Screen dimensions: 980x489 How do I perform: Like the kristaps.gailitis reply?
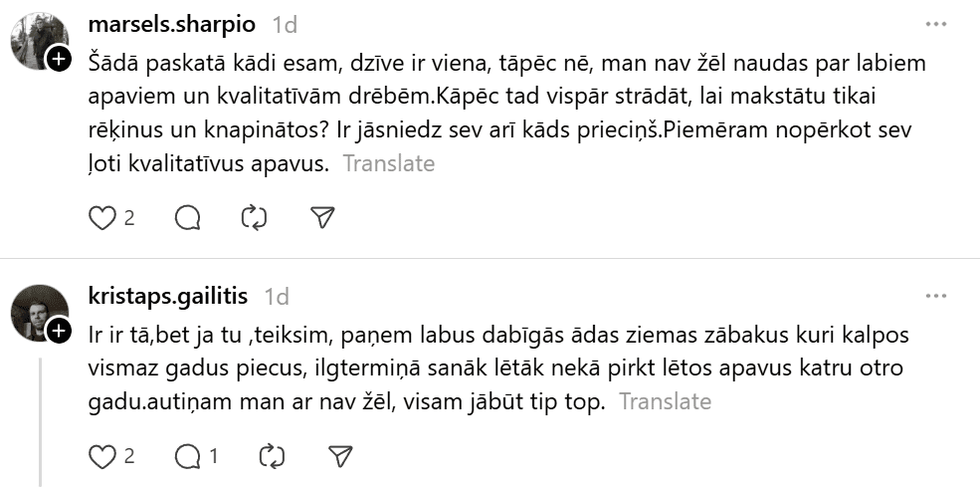pyautogui.click(x=102, y=456)
